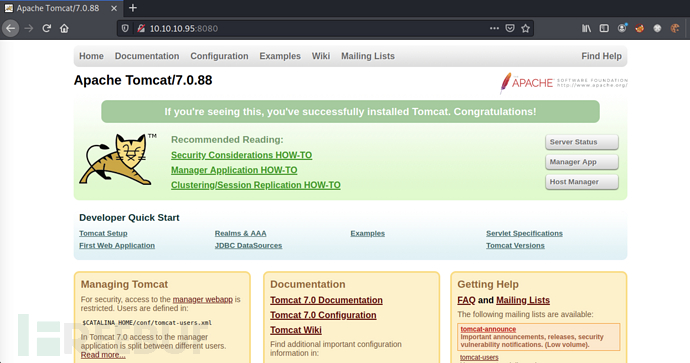Open Tomcat 7.0 Configuration link
690x363 pixels.
click(323, 315)
